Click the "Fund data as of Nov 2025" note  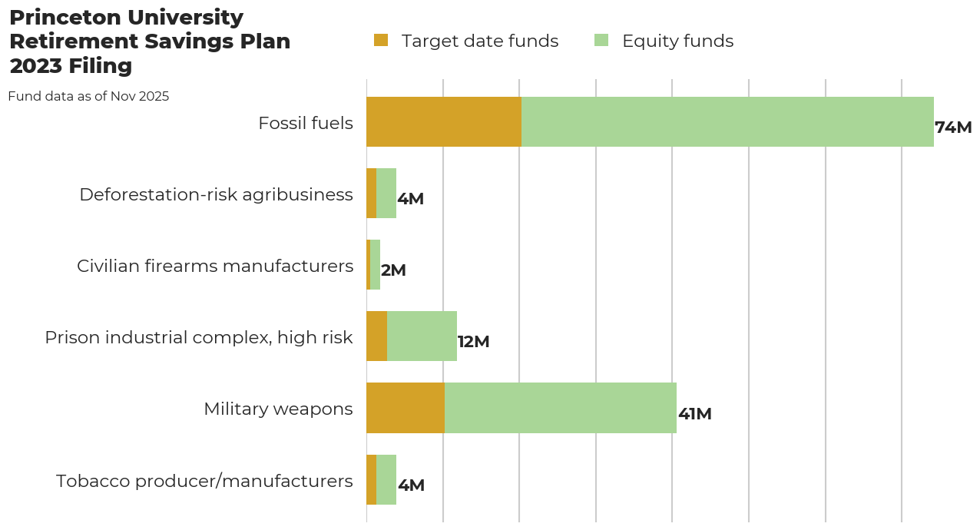point(88,97)
